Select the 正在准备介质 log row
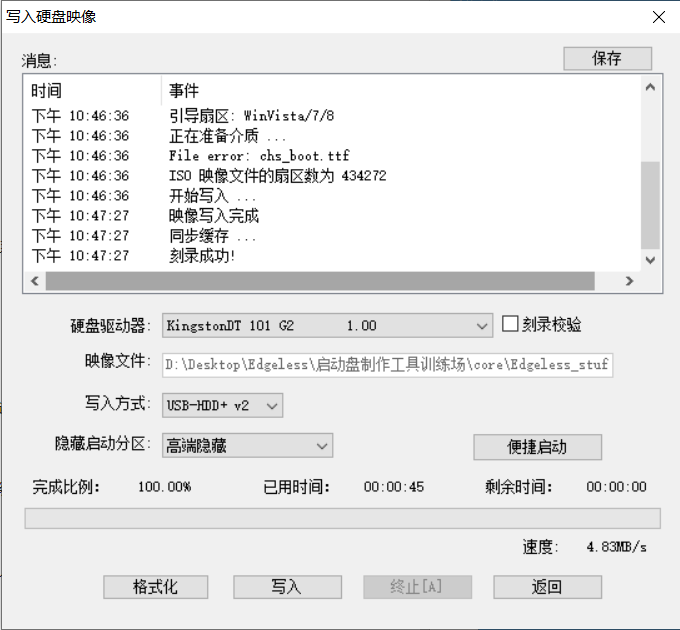Image resolution: width=680 pixels, height=630 pixels. [x=332, y=136]
